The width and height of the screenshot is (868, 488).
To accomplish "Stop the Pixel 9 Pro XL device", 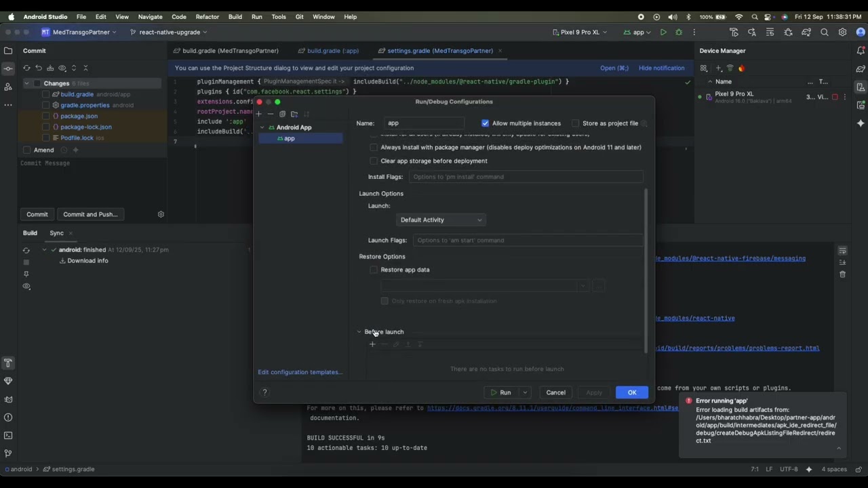I will 835,97.
